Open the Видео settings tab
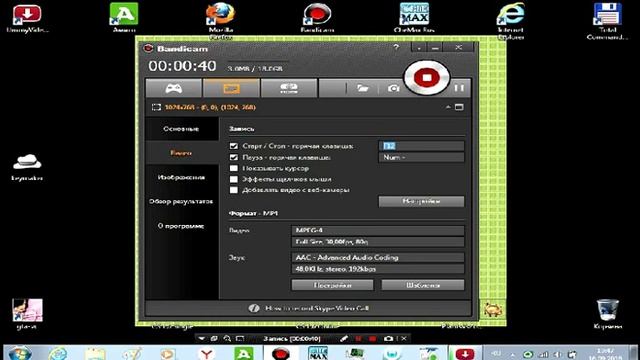The image size is (640, 360). [x=181, y=153]
